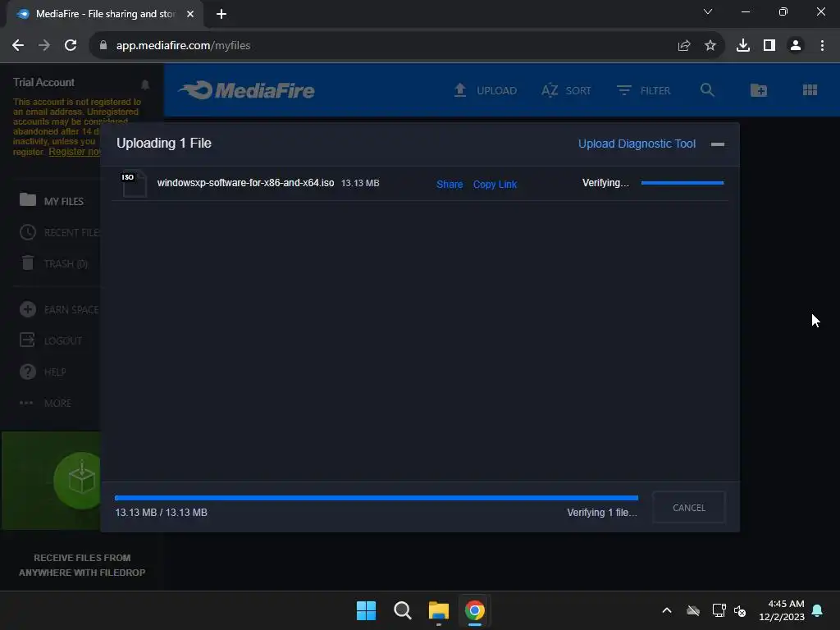
Task: Click Copy Link for the ISO file
Action: point(495,185)
